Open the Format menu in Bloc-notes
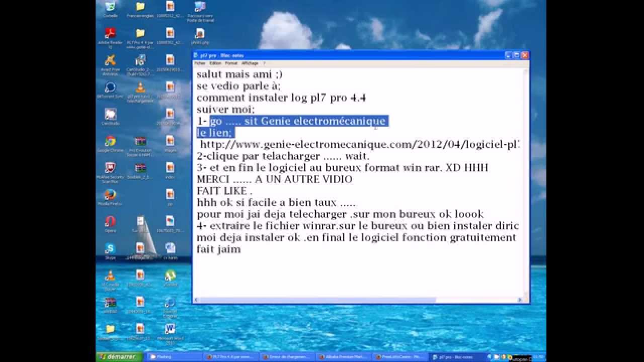 pyautogui.click(x=231, y=63)
